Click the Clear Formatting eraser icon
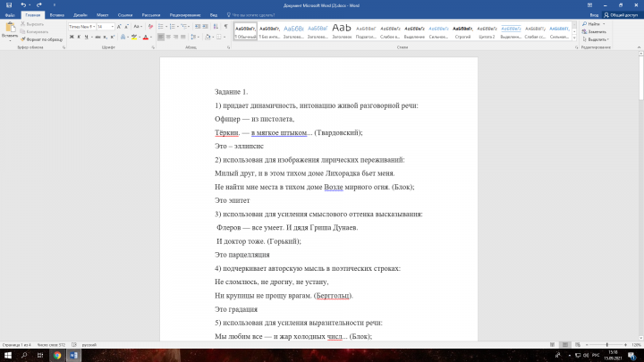Screen dimensions: 644x362 (150, 26)
